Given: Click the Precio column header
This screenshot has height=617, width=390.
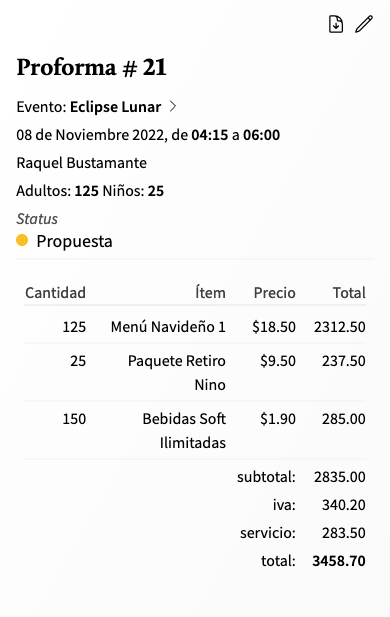Looking at the screenshot, I should click(x=275, y=293).
